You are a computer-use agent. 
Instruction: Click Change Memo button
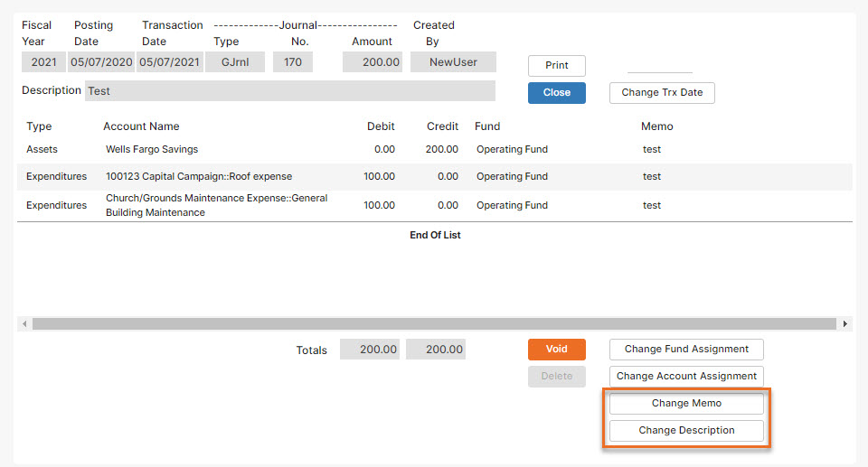[x=686, y=404]
